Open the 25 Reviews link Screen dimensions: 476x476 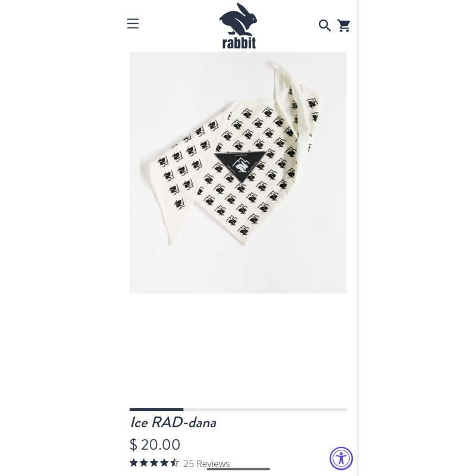(x=206, y=464)
